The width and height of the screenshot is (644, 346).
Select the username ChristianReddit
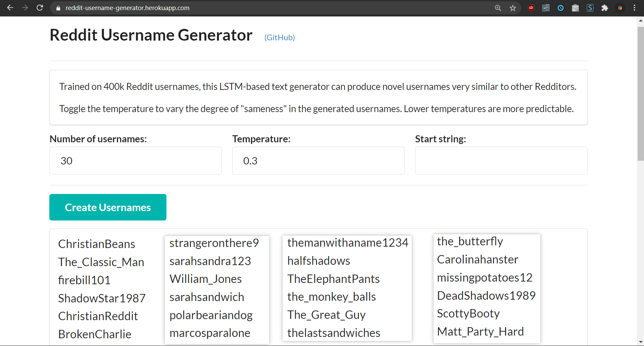point(98,316)
